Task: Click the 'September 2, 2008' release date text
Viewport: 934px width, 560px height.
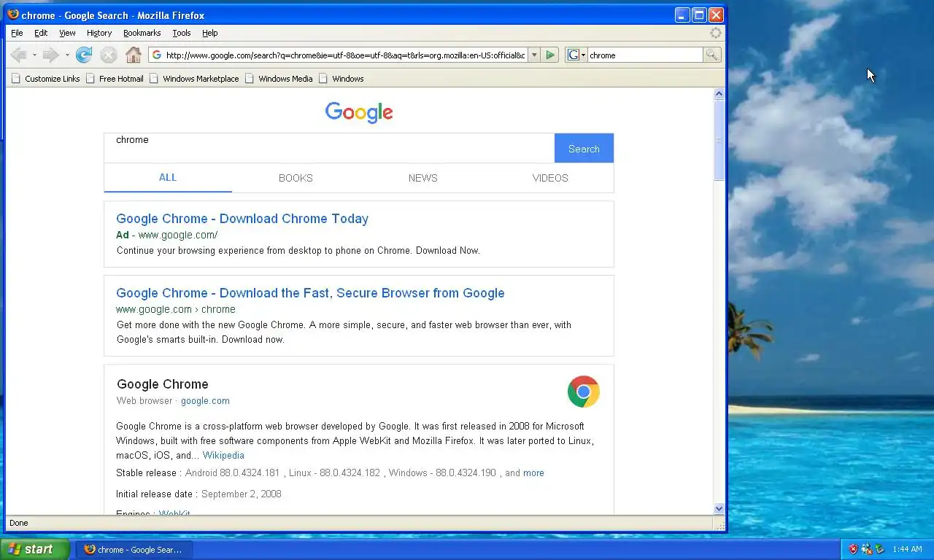Action: click(x=242, y=494)
